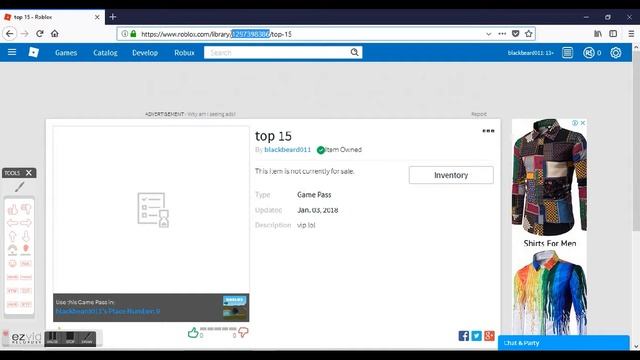Click the 'Item Owned' green checkmark
640x360 pixels.
(321, 150)
